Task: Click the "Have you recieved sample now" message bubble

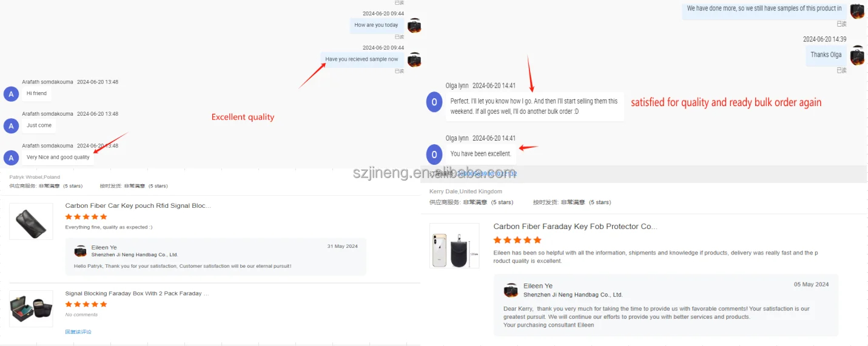Action: pos(362,59)
